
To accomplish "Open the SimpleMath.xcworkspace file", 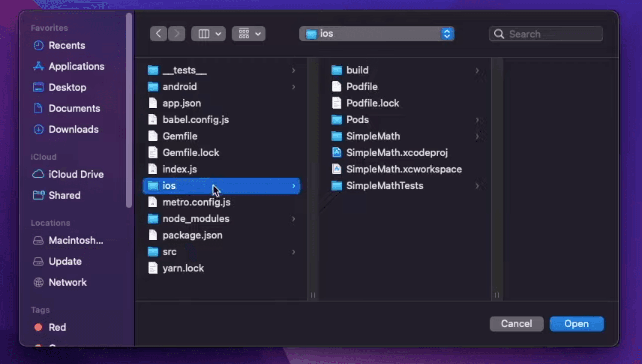I will pos(404,169).
